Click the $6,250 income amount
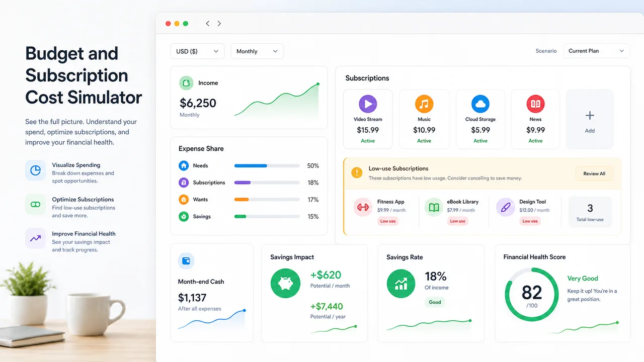644x362 pixels. point(198,103)
